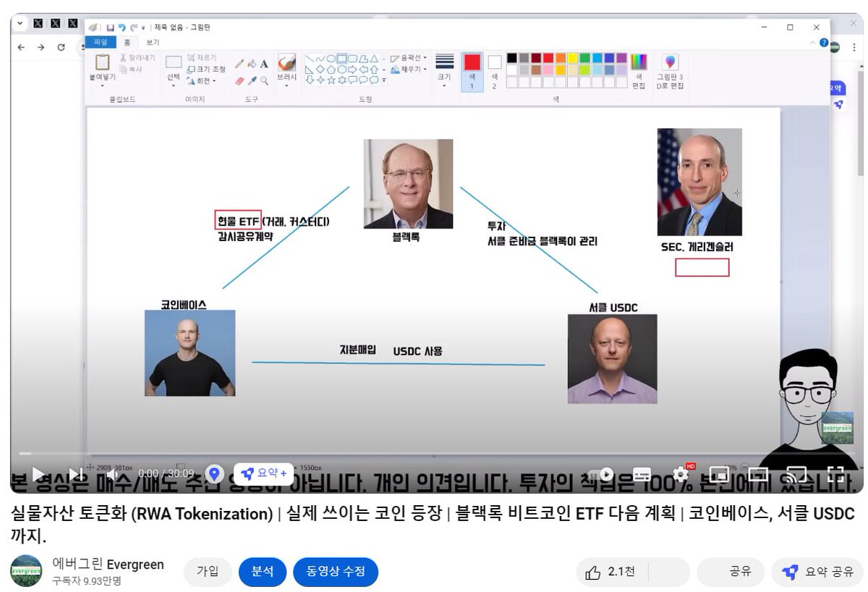Viewport: 868px width, 592px height.
Task: Click the map pin icon in player controls
Action: [214, 474]
